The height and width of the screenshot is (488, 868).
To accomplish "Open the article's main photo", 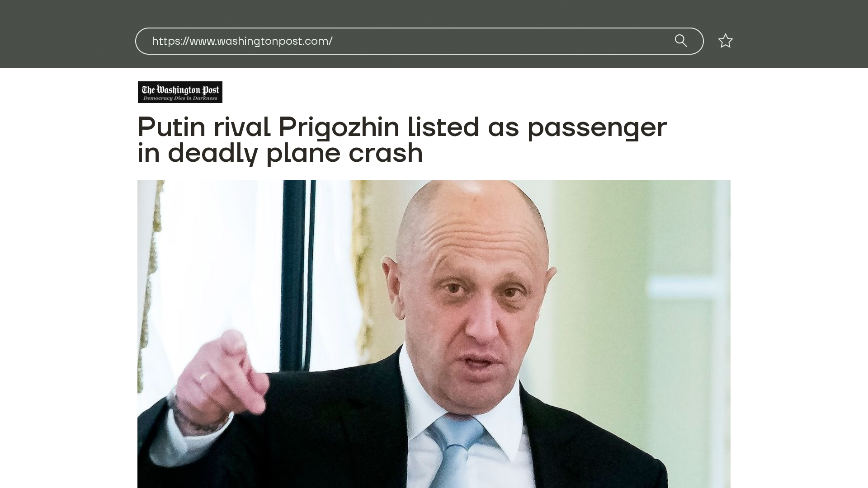I will 434,334.
